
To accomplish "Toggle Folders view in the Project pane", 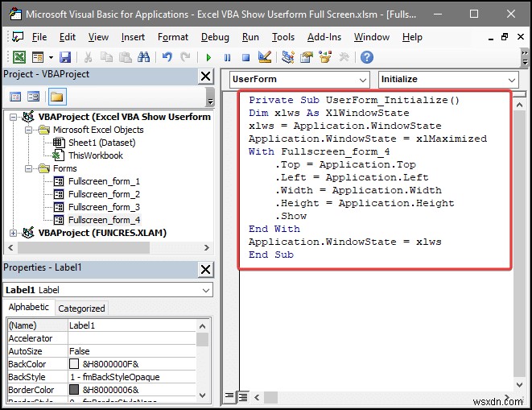I will [x=57, y=97].
